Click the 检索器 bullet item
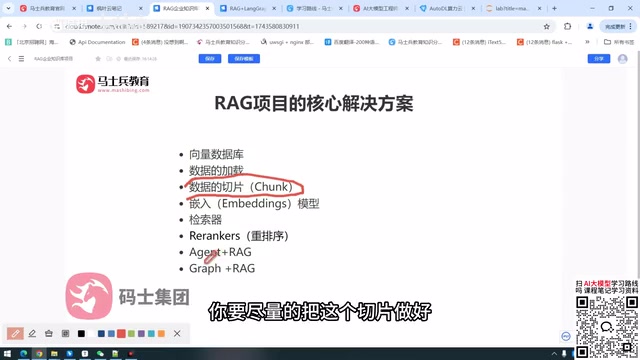 (x=205, y=220)
